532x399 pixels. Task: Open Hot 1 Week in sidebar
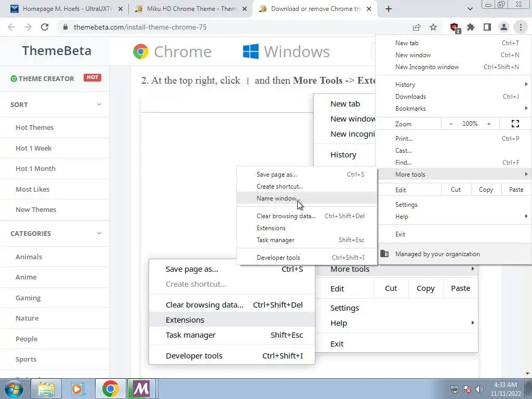34,148
